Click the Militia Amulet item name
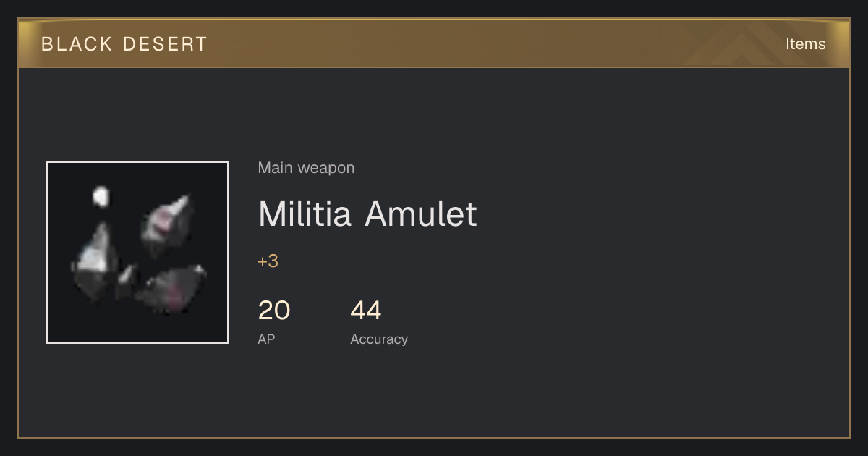The image size is (868, 456). [x=367, y=214]
